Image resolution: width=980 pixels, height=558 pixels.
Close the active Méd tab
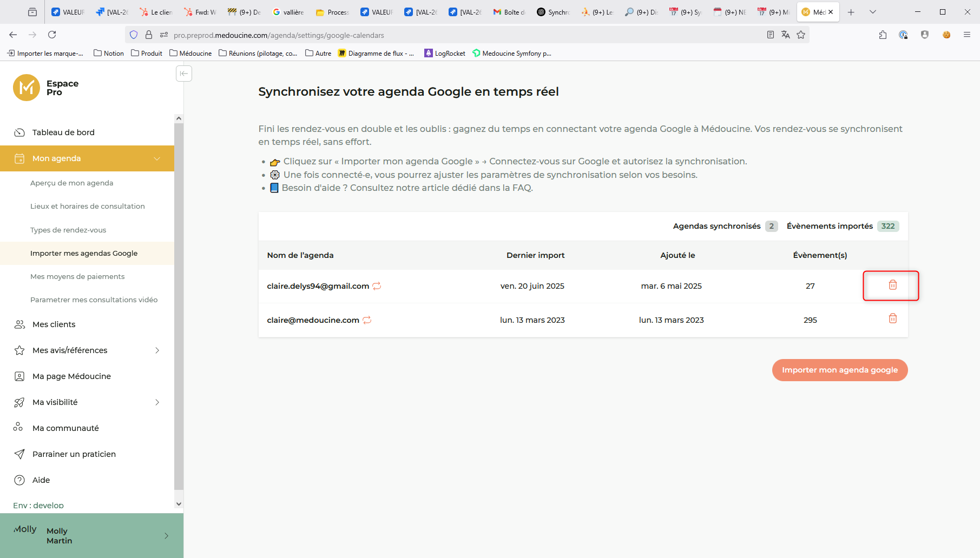click(831, 12)
